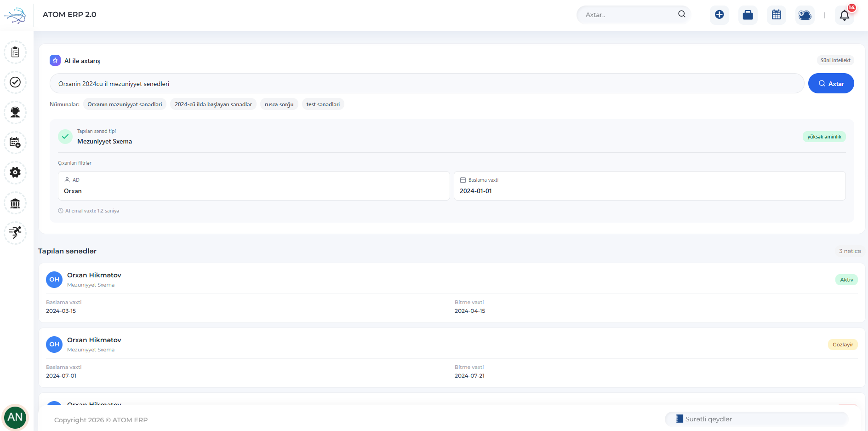Click the magnifier icon in top search

682,14
